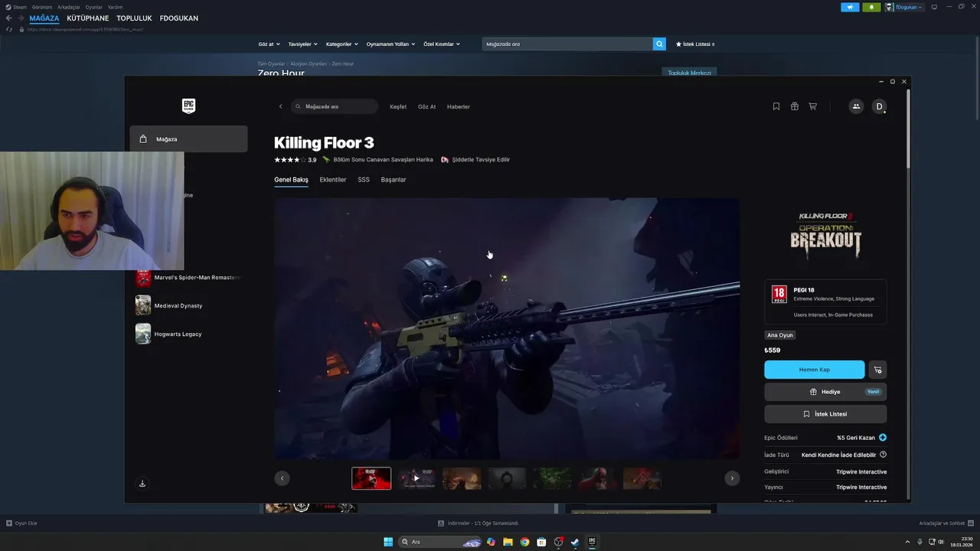Select Mağaza in Epic sidebar
Screen dimensions: 980x551
(x=188, y=139)
